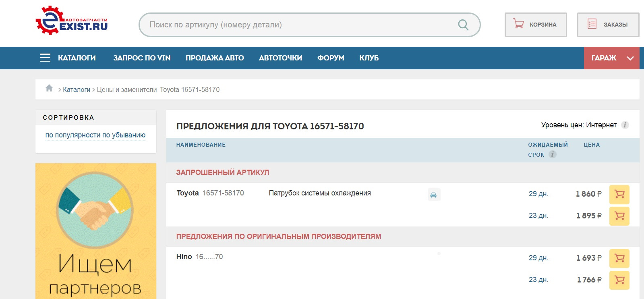Click Уровень цен: Интернет label
The height and width of the screenshot is (299, 644).
pos(579,125)
